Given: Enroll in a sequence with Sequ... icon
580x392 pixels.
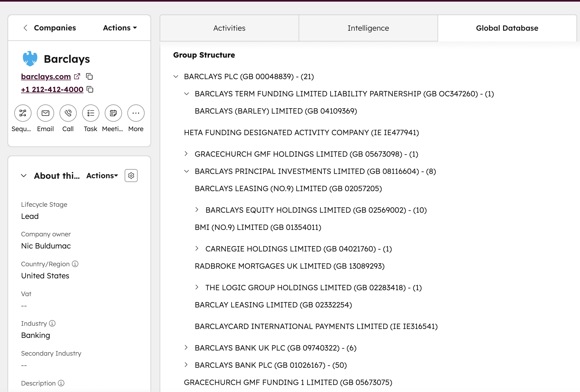Looking at the screenshot, I should (x=23, y=113).
